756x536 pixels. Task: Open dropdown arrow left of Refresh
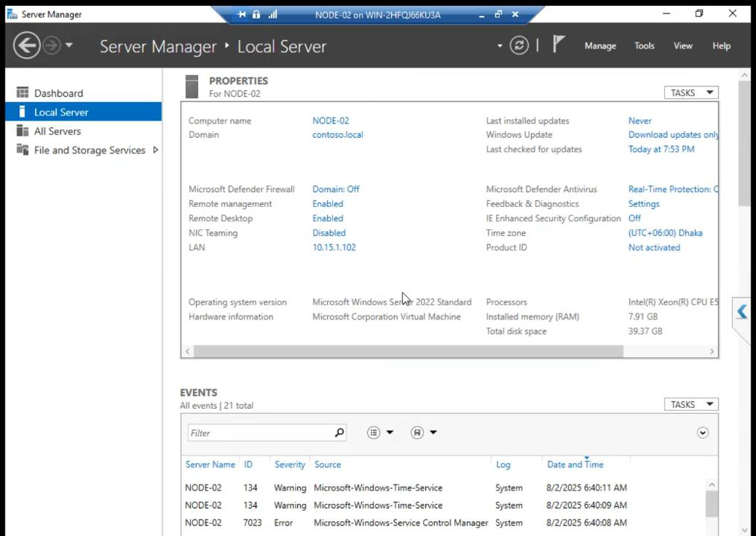point(500,46)
